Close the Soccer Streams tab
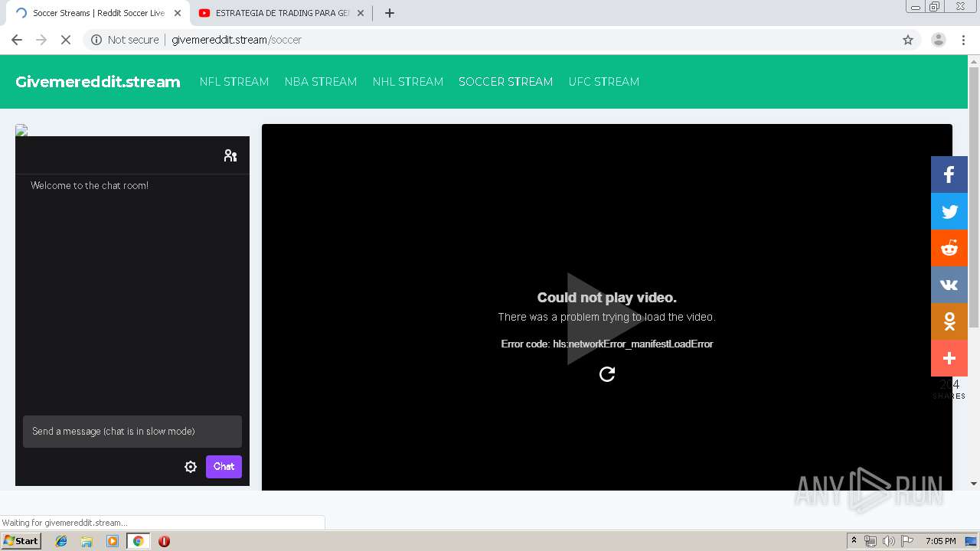Screen dimensions: 980x551 pos(178,13)
